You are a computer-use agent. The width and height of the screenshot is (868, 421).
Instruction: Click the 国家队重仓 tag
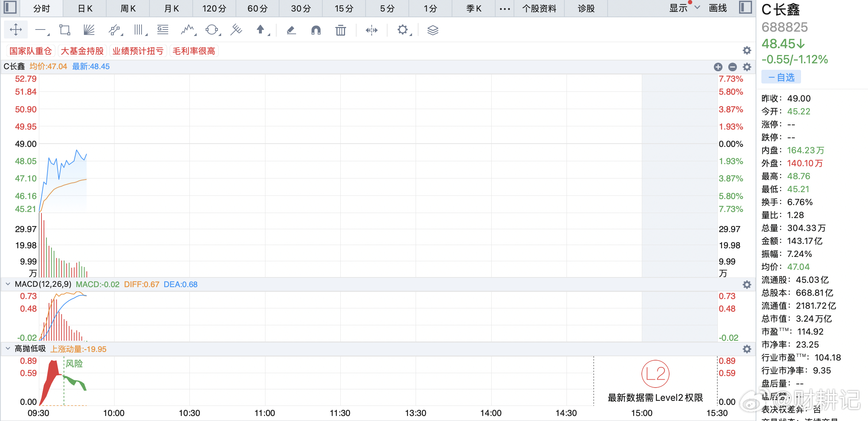[31, 51]
